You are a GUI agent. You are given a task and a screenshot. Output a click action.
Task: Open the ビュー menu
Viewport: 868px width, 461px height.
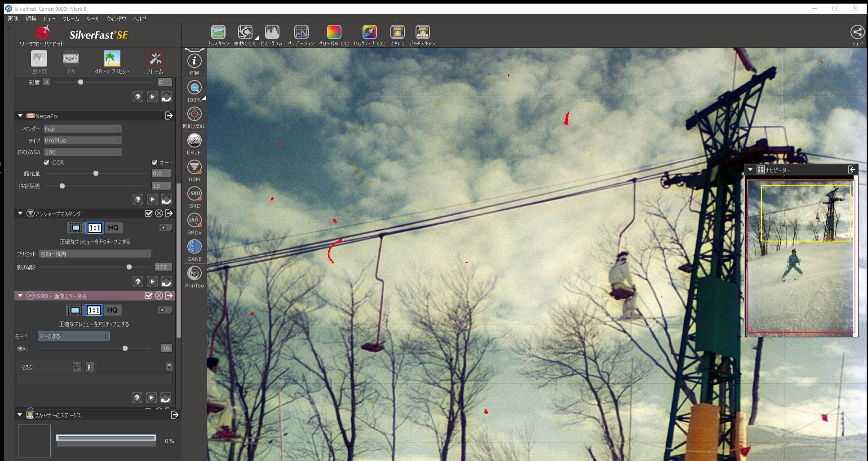click(x=50, y=18)
